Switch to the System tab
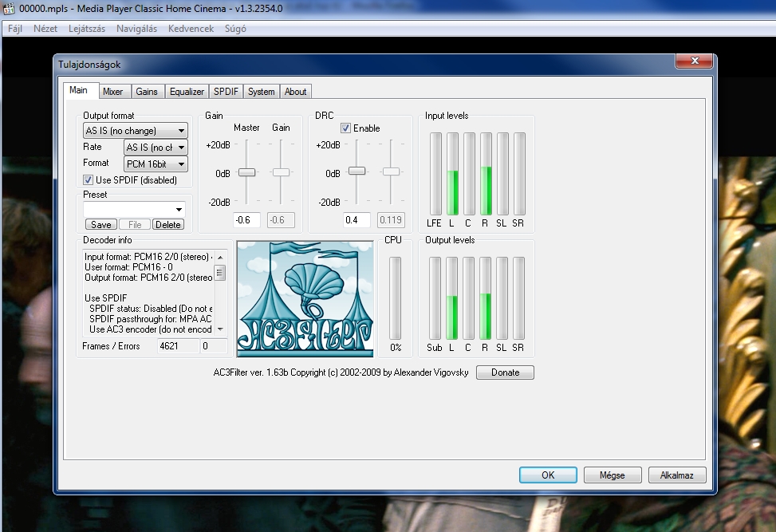 tap(262, 92)
